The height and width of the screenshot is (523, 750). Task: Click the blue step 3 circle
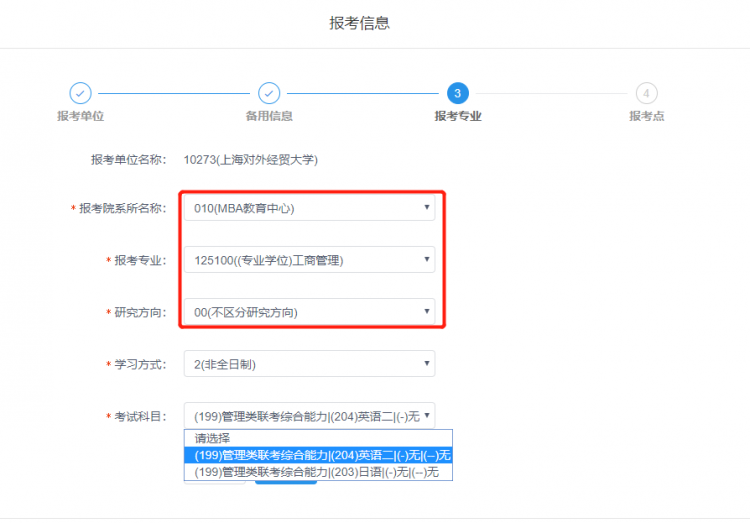pos(457,93)
